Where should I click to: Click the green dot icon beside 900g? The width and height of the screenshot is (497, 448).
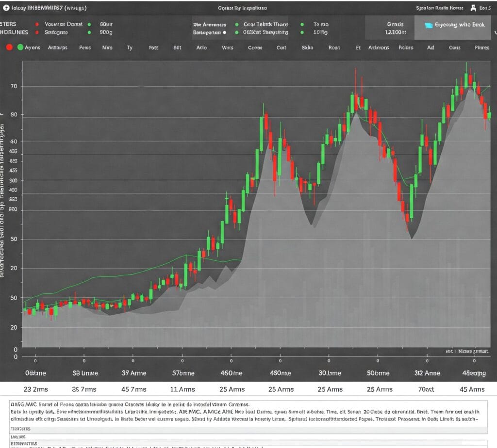[x=90, y=32]
